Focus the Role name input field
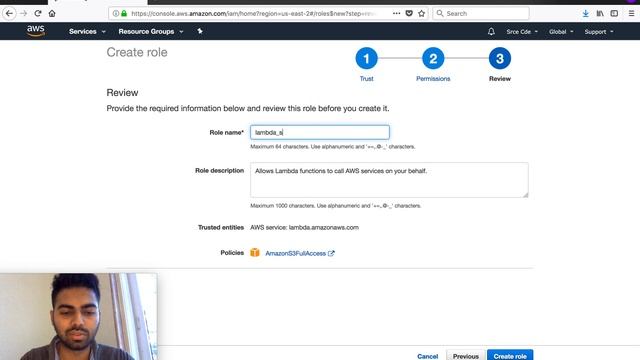 coord(320,132)
